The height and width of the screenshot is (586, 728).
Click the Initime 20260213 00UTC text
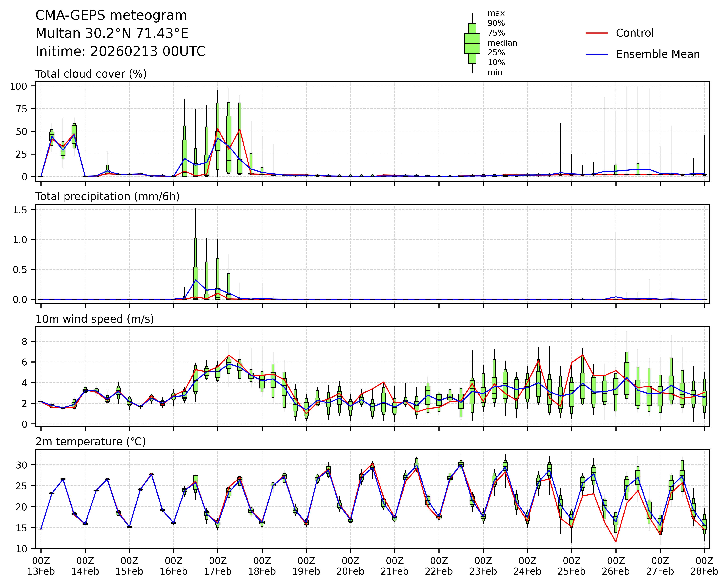[120, 51]
